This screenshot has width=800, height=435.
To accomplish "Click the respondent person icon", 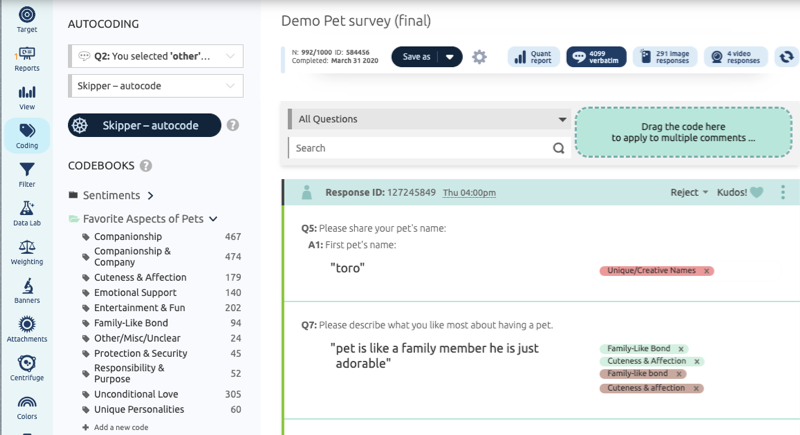I will coord(307,192).
